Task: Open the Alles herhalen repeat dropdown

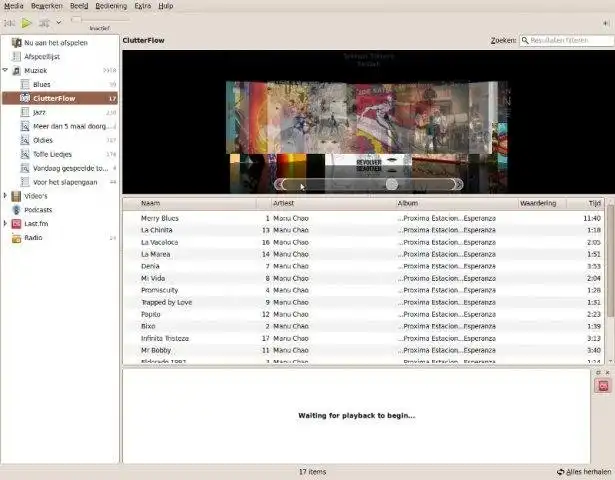Action: 584,472
